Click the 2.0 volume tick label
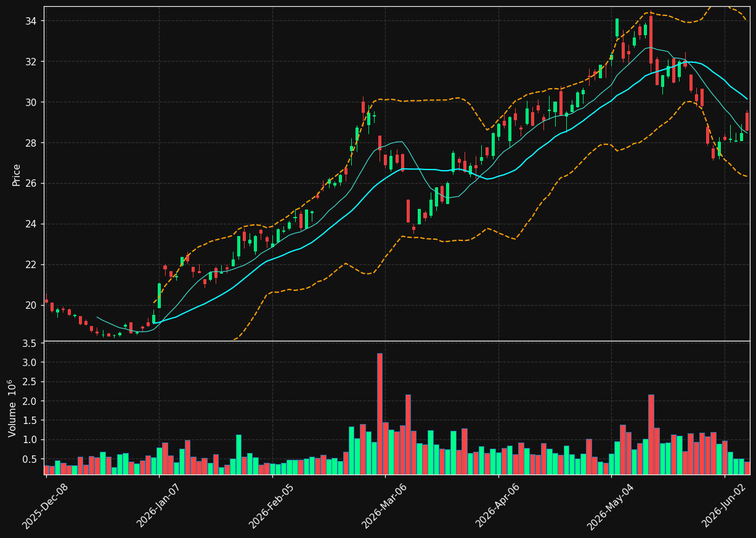This screenshot has width=756, height=538. pos(30,401)
